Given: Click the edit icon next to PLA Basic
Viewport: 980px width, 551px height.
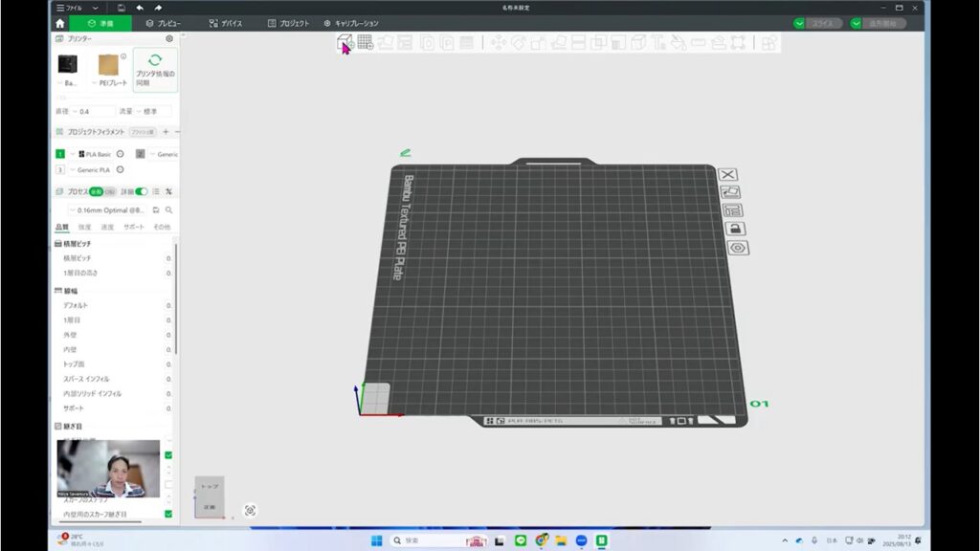Looking at the screenshot, I should 120,154.
